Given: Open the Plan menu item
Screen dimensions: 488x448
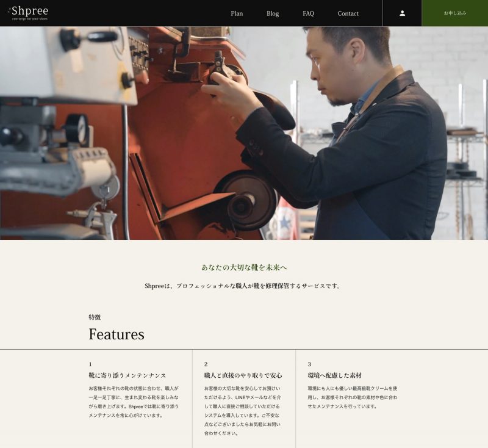Looking at the screenshot, I should pos(237,13).
